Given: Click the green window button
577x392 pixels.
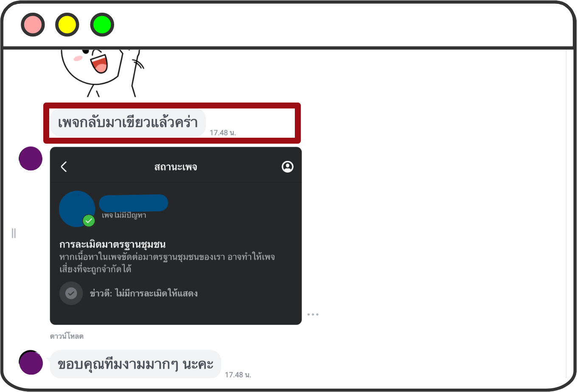Looking at the screenshot, I should (x=102, y=25).
